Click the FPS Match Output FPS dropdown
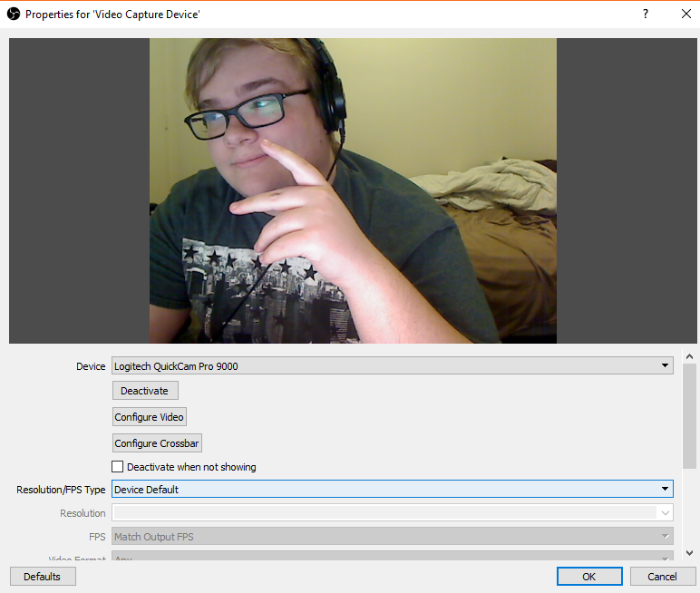This screenshot has width=700, height=593. point(393,536)
